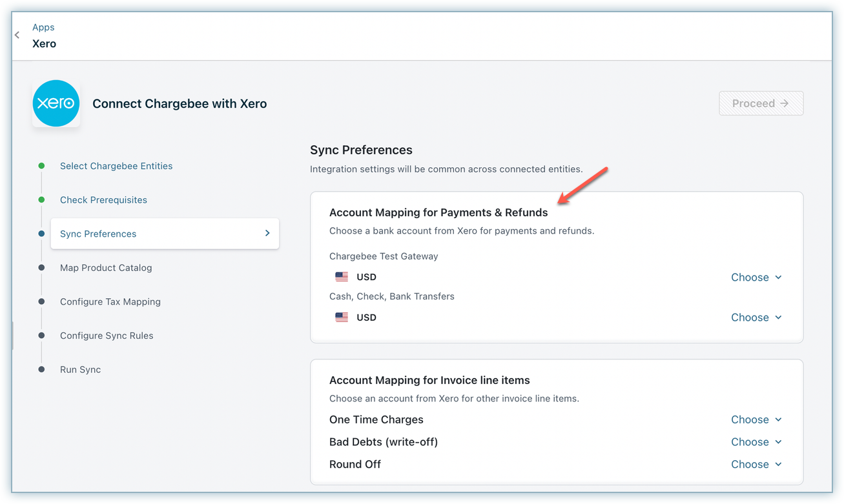Screen dimensions: 844x504
Task: Select Map Product Catalog step
Action: [x=106, y=268]
